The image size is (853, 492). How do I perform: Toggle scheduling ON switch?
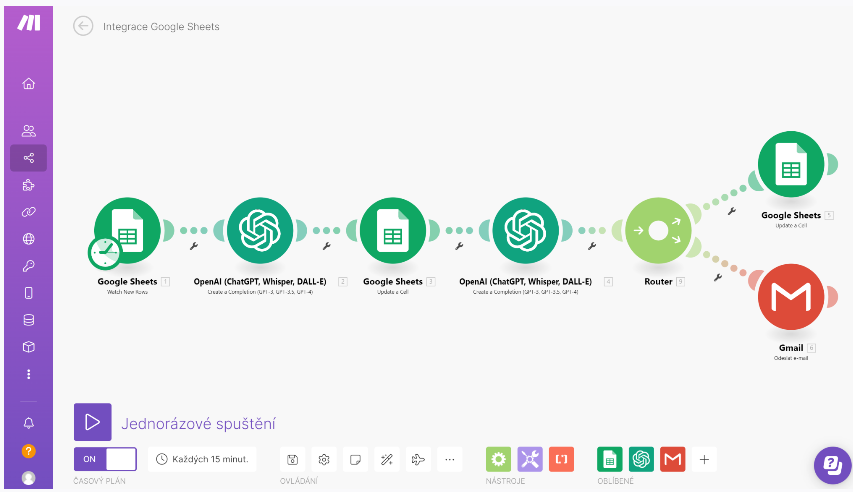pyautogui.click(x=105, y=459)
